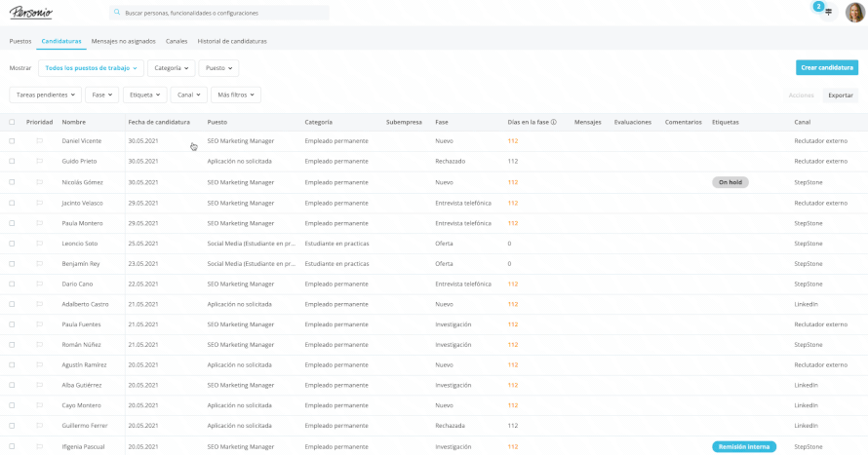Go to the Canales tab
This screenshot has width=868, height=455.
(x=177, y=42)
